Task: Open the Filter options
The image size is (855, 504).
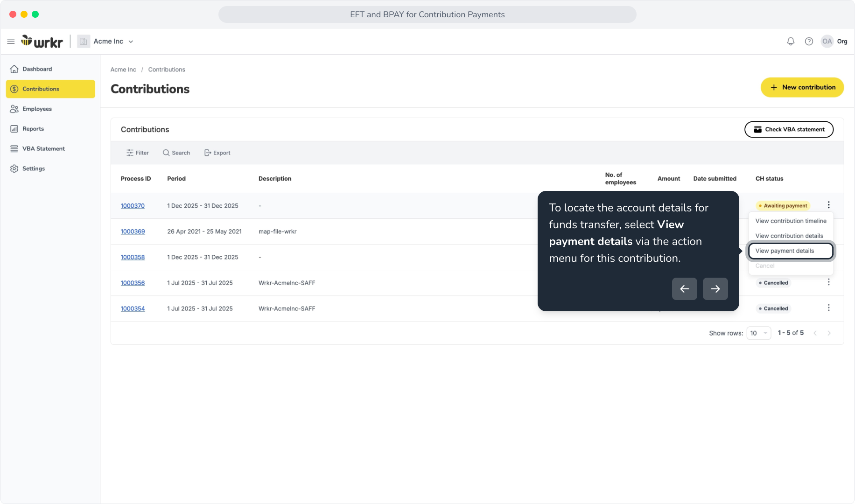Action: pos(137,153)
